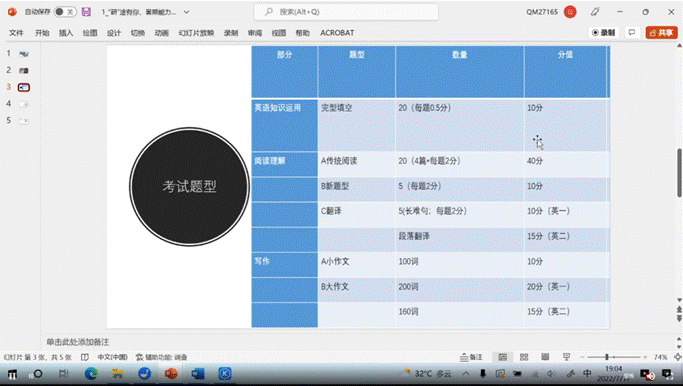Click the 数量 table header cell
The height and width of the screenshot is (386, 683).
460,72
